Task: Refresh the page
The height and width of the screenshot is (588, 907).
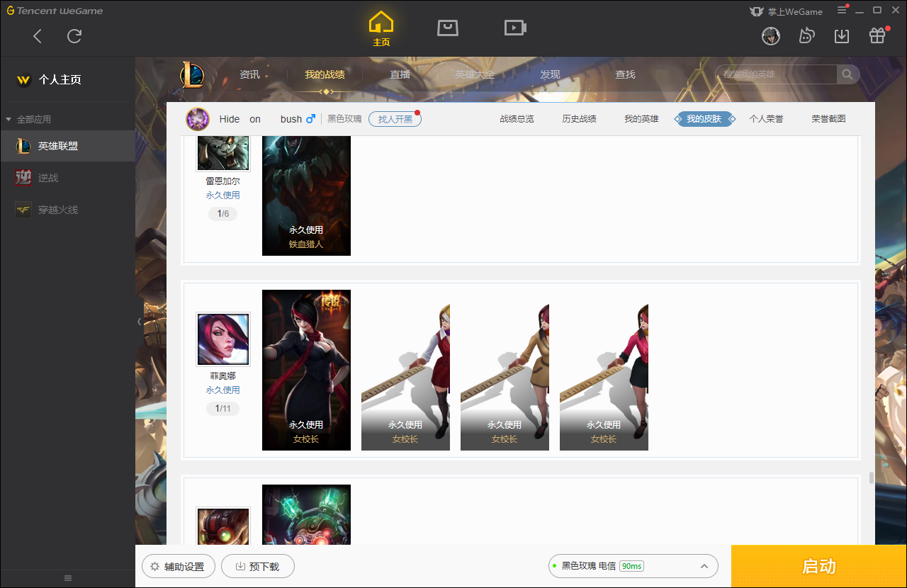Action: click(74, 36)
